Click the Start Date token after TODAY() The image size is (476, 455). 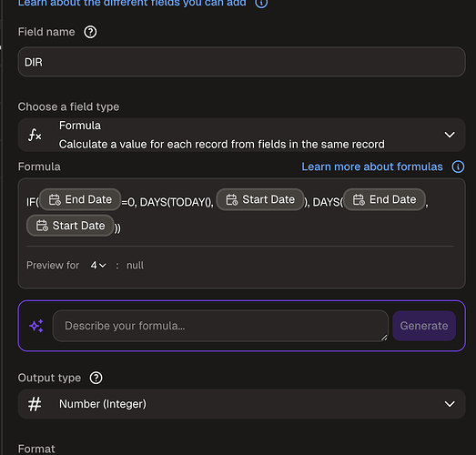260,199
